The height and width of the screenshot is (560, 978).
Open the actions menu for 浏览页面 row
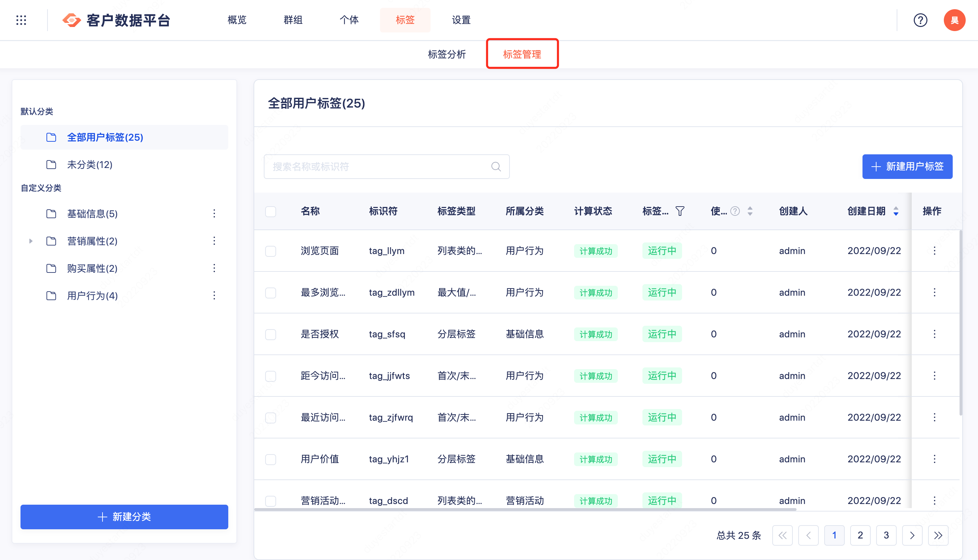point(935,250)
